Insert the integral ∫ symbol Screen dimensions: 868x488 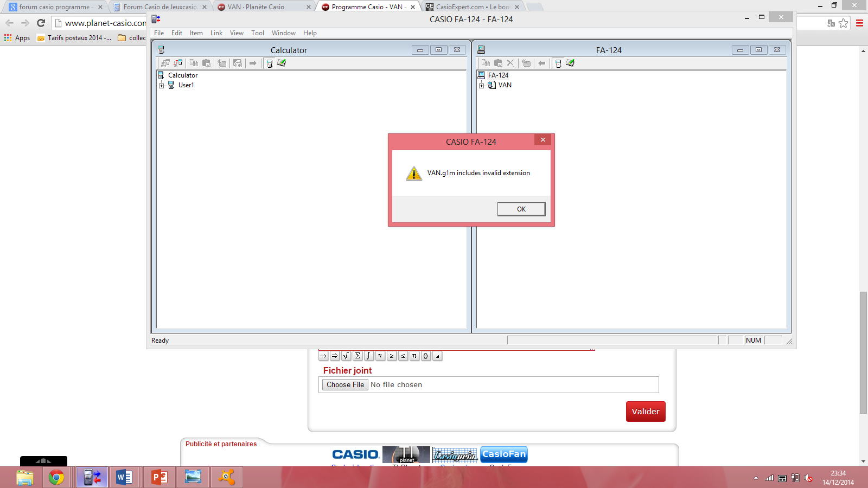(369, 356)
